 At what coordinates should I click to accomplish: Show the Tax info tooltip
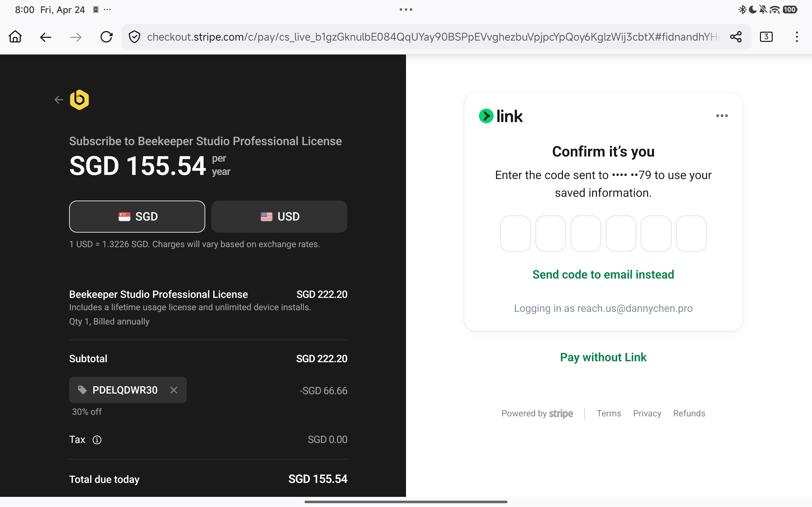(97, 440)
